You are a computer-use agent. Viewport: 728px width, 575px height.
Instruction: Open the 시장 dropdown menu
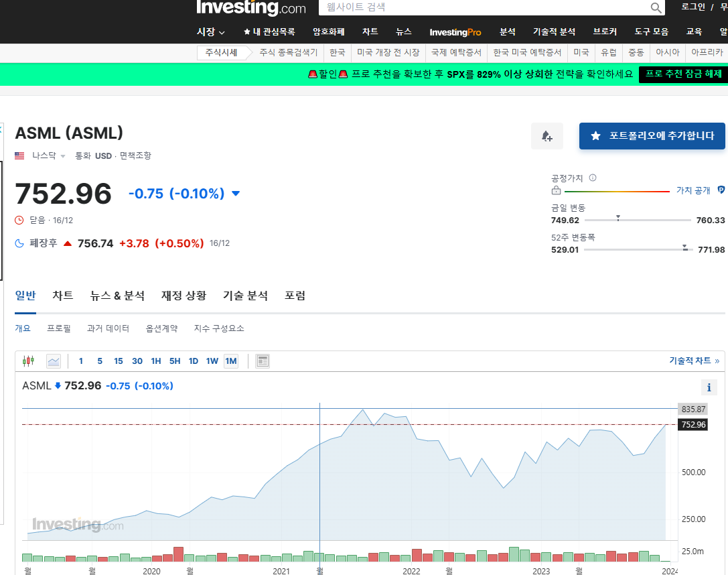point(210,31)
